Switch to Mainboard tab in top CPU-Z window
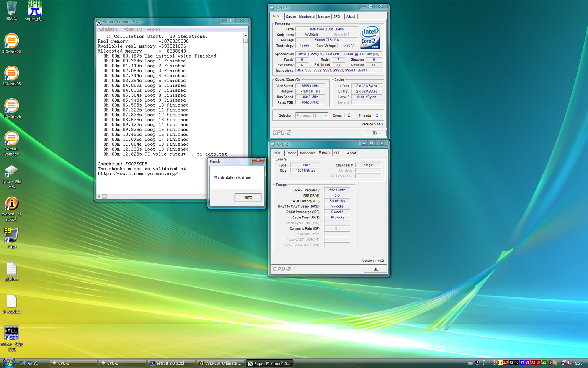 [x=307, y=16]
